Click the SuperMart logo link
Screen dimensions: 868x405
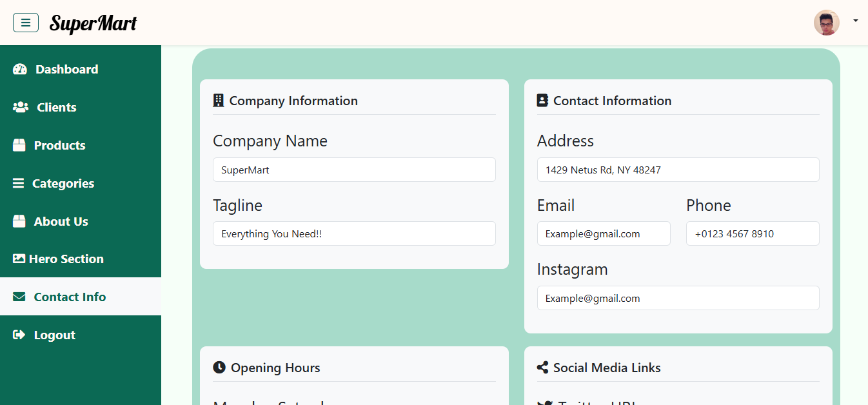click(x=93, y=23)
